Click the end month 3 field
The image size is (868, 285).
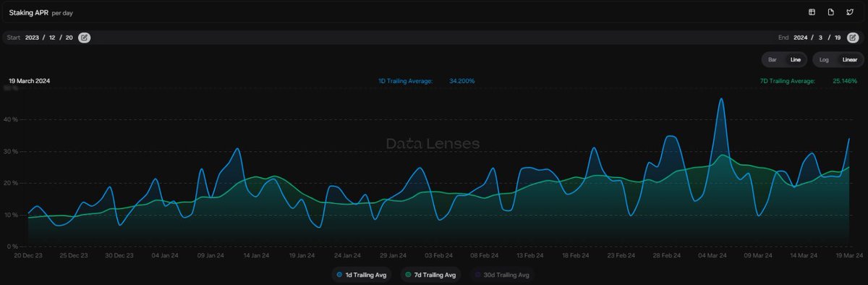[820, 38]
